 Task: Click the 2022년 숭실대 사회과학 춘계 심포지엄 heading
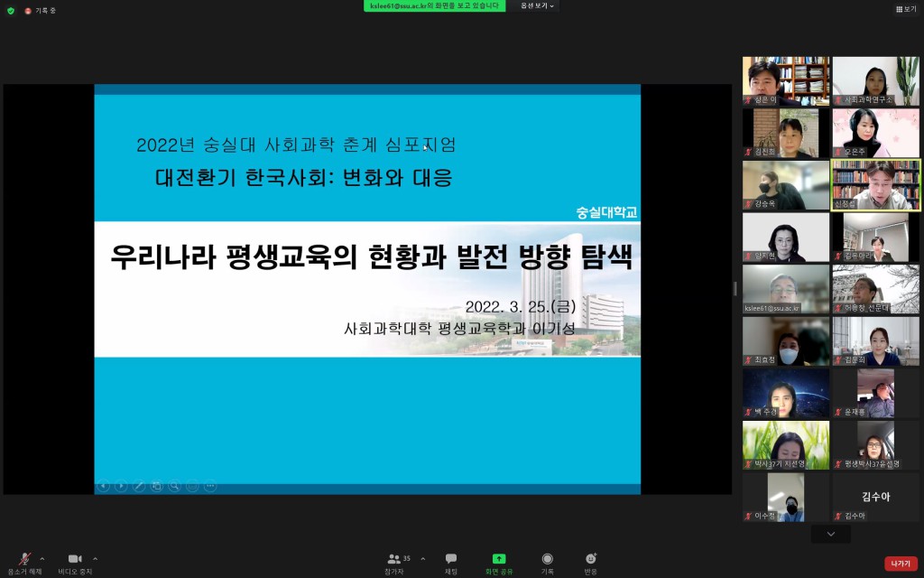[296, 144]
